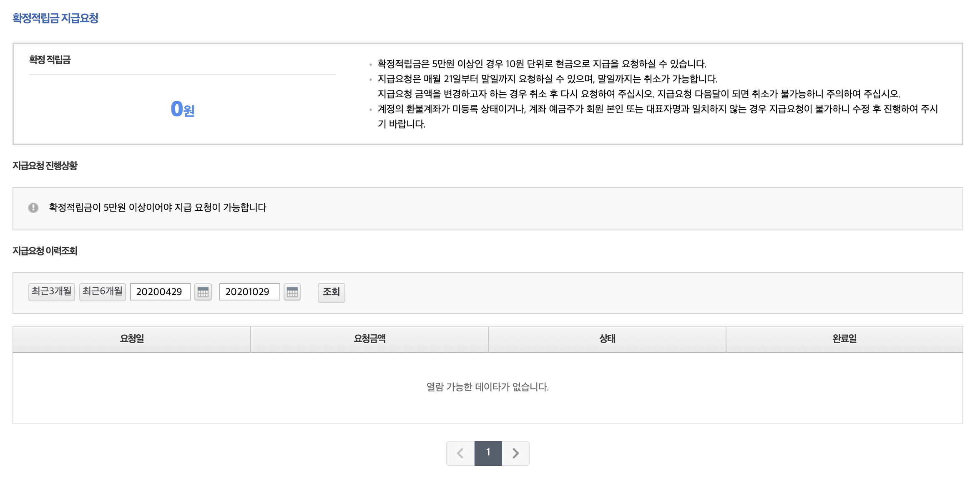
Task: Click the exclamation notice icon
Action: pos(33,207)
